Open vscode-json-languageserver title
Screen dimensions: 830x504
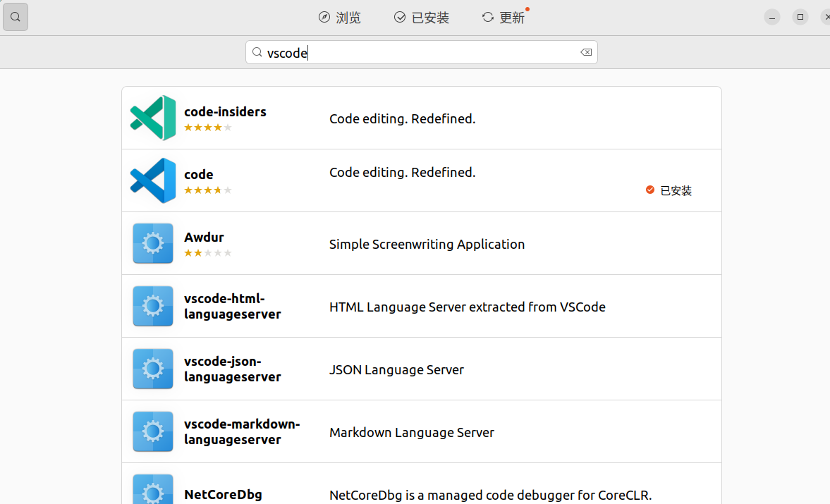point(233,369)
